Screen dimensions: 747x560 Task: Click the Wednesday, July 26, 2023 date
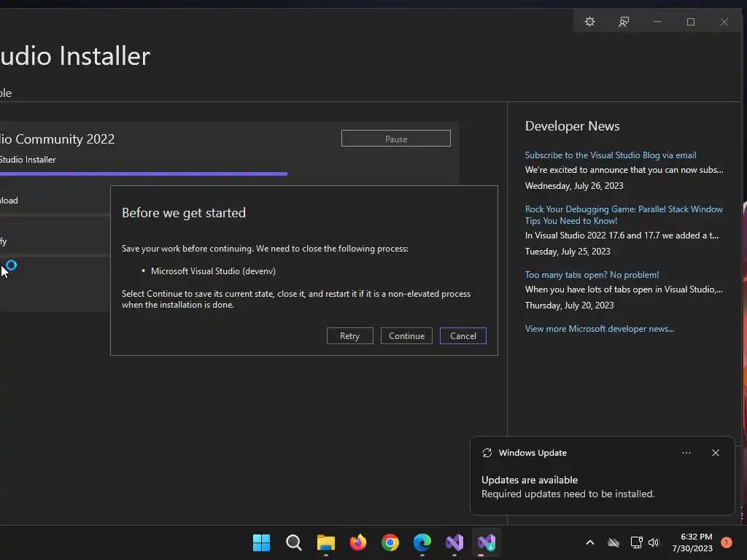(x=574, y=186)
